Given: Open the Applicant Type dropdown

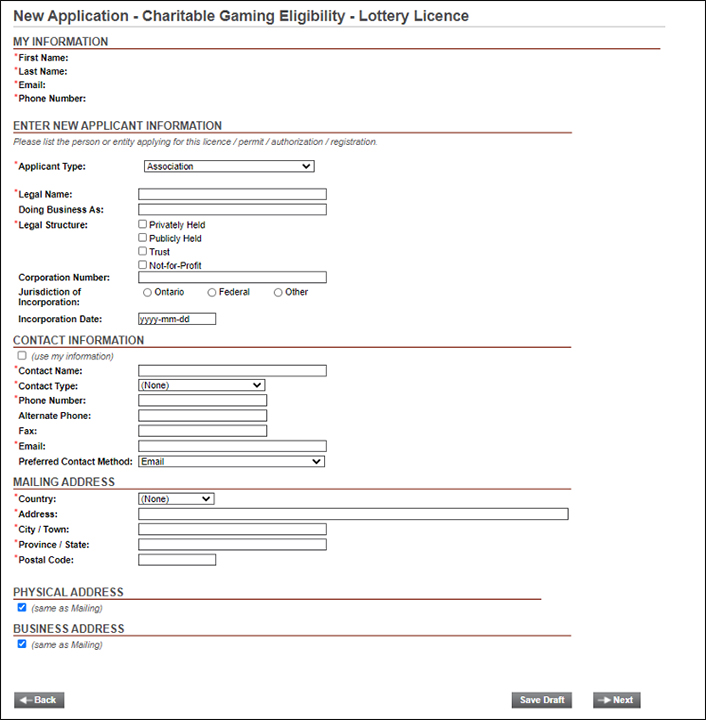Looking at the screenshot, I should [x=229, y=166].
